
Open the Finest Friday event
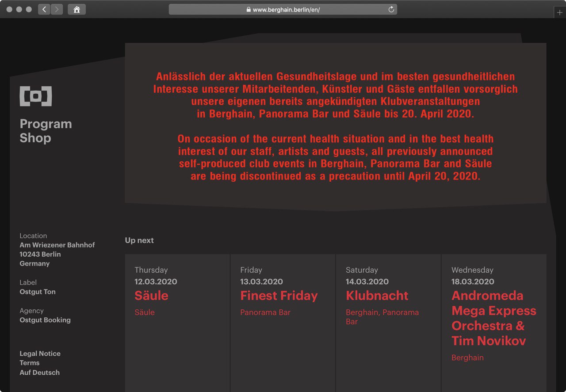279,296
